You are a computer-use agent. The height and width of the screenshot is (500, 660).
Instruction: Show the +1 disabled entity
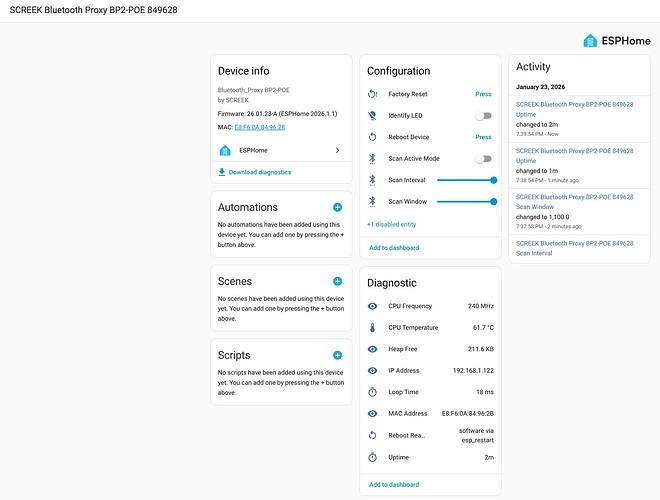click(391, 224)
